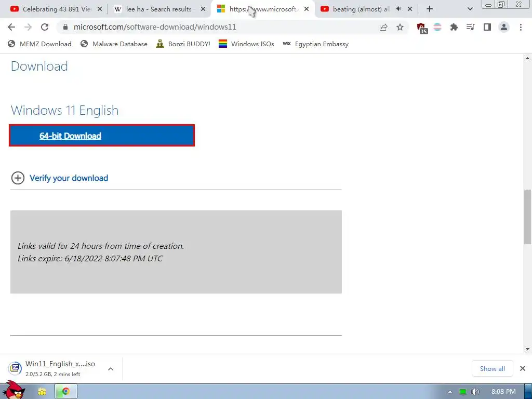Share this page using the share icon
Viewport: 532px width, 399px height.
point(383,27)
